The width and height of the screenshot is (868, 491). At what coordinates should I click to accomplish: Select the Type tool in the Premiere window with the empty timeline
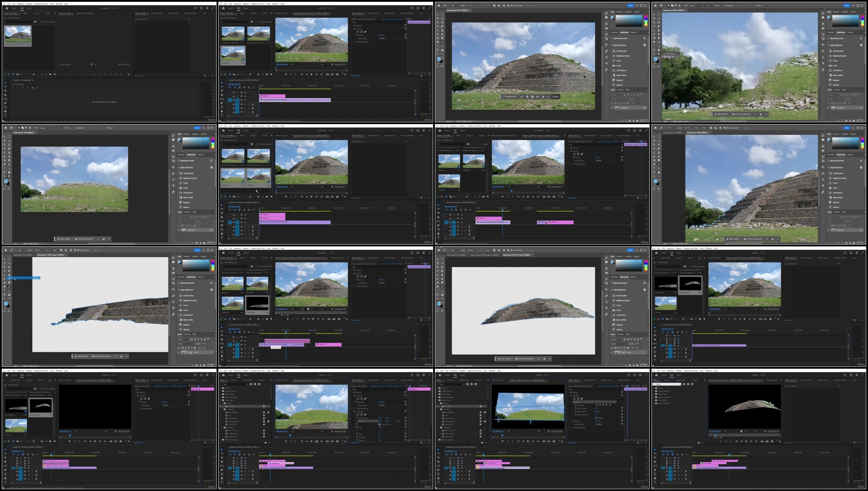click(5, 116)
